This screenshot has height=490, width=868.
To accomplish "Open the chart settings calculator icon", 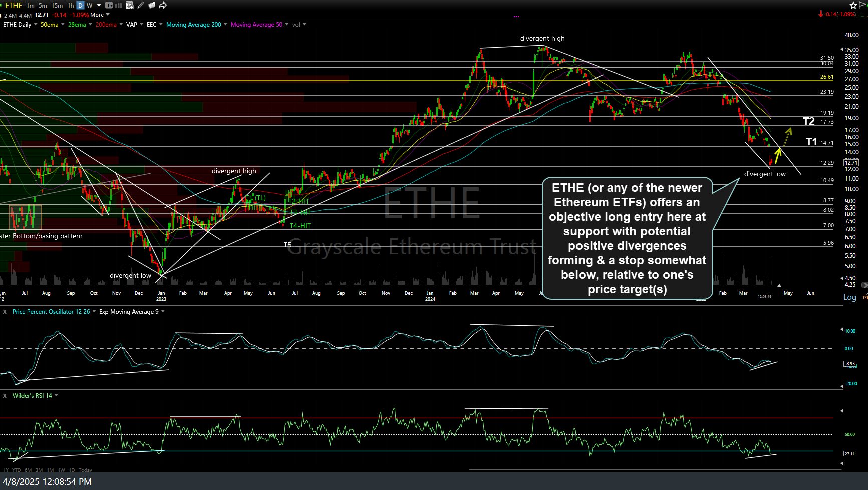I will 130,5.
